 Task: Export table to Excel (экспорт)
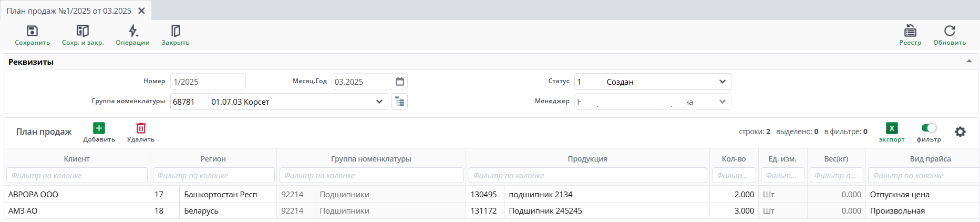pyautogui.click(x=892, y=128)
